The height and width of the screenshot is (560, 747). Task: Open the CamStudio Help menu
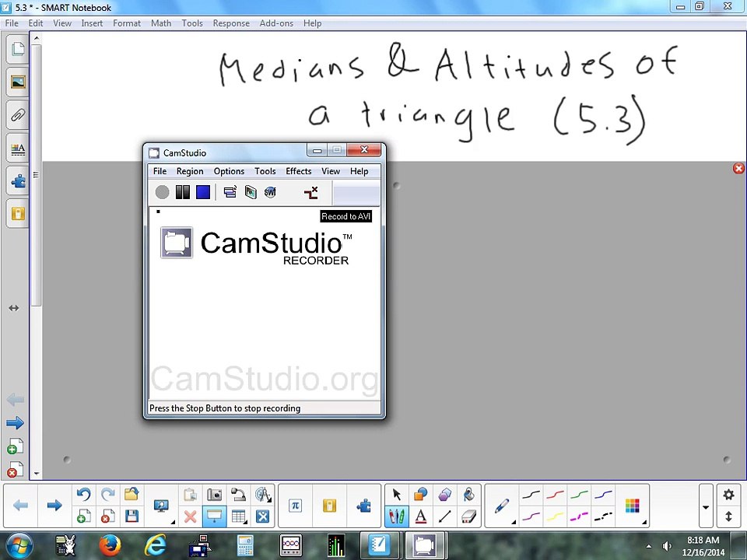click(359, 171)
